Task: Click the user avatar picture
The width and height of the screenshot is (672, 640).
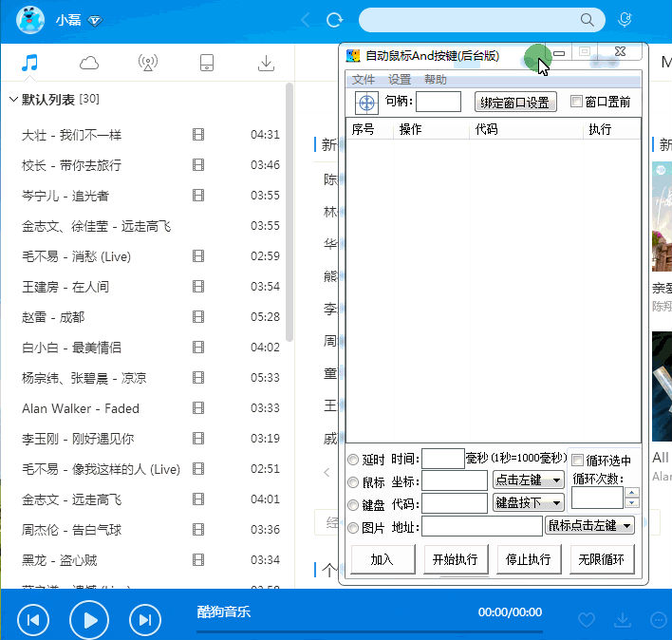Action: tap(30, 19)
